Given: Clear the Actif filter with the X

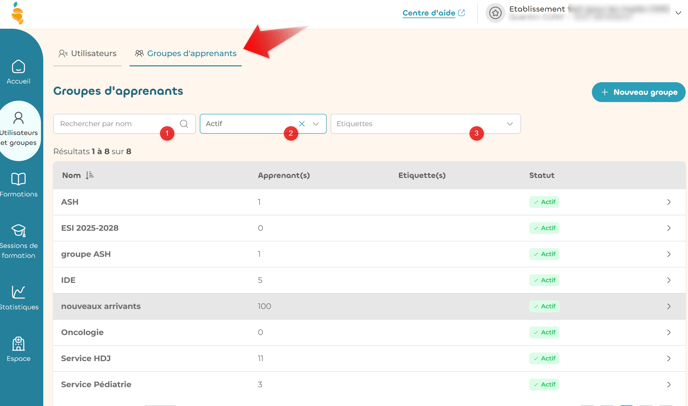Looking at the screenshot, I should [x=302, y=124].
